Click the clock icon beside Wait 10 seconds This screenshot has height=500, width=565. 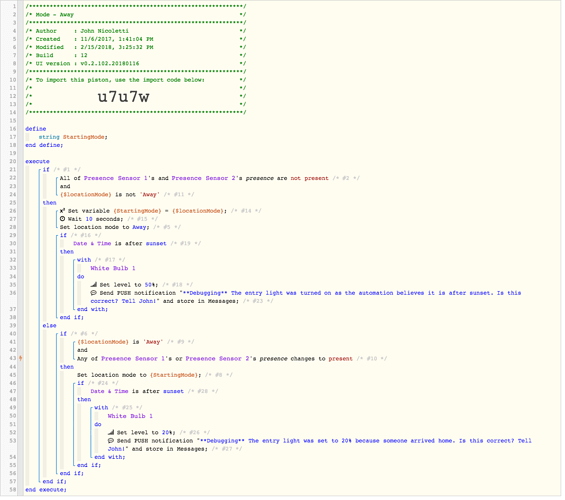[x=62, y=220]
